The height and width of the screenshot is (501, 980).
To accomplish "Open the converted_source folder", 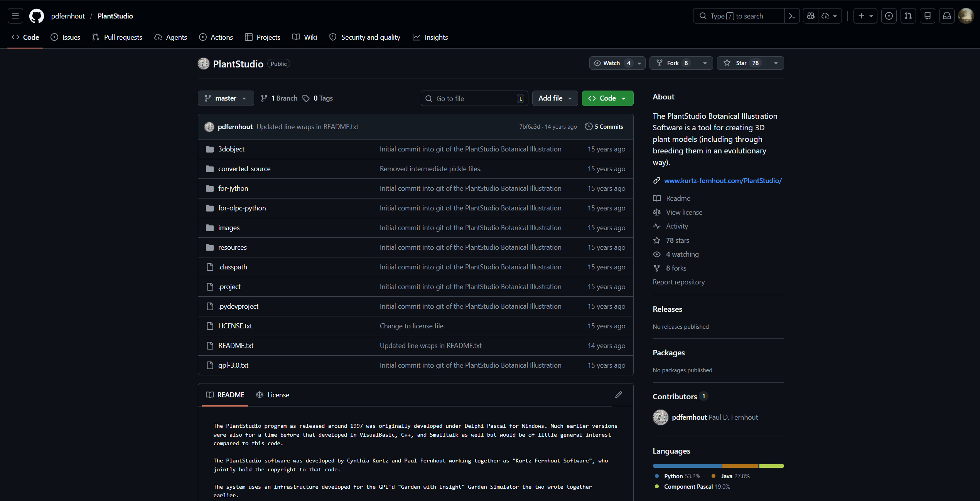I will point(244,169).
